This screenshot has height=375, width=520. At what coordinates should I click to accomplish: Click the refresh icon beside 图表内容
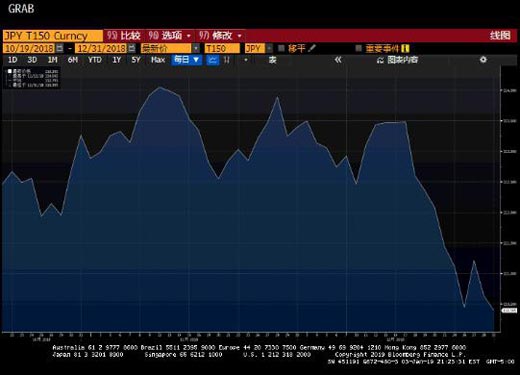click(x=380, y=60)
